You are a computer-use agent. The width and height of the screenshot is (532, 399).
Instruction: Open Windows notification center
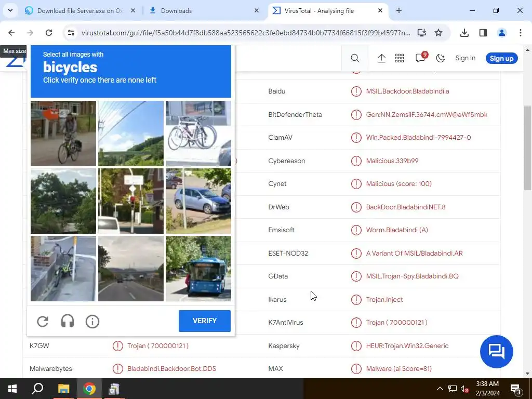point(515,389)
